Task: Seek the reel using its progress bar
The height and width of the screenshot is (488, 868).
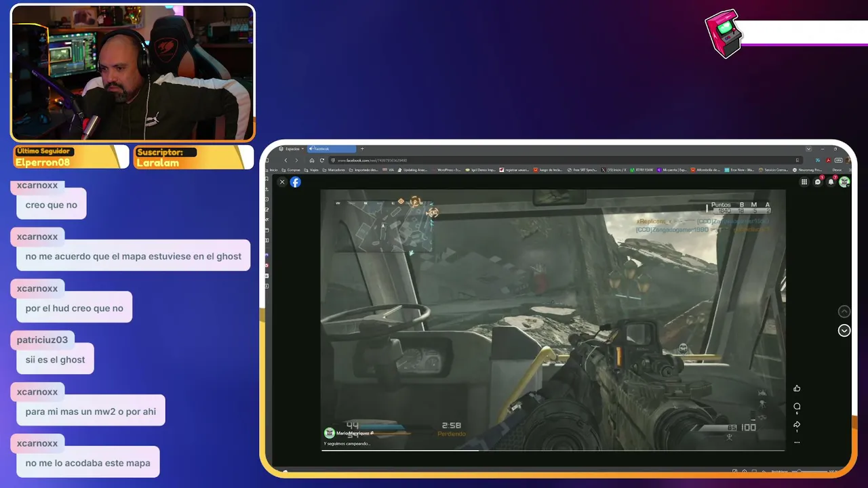Action: pyautogui.click(x=553, y=450)
